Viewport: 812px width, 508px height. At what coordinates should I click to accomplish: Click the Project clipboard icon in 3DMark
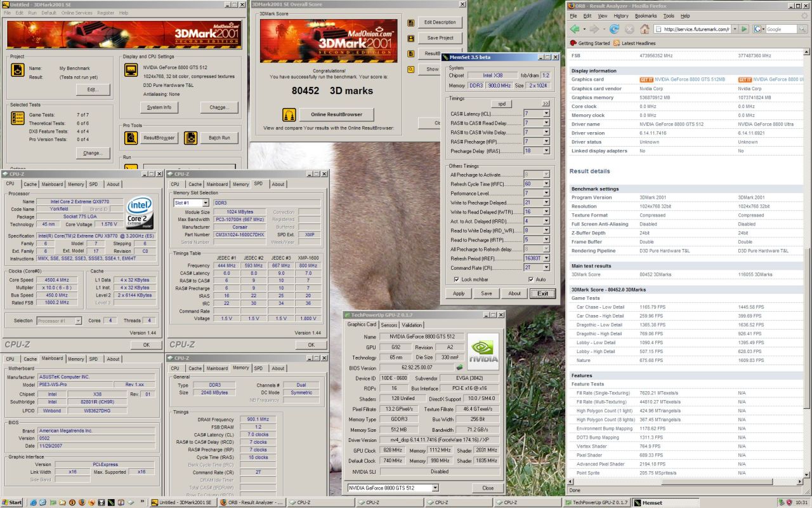(18, 70)
